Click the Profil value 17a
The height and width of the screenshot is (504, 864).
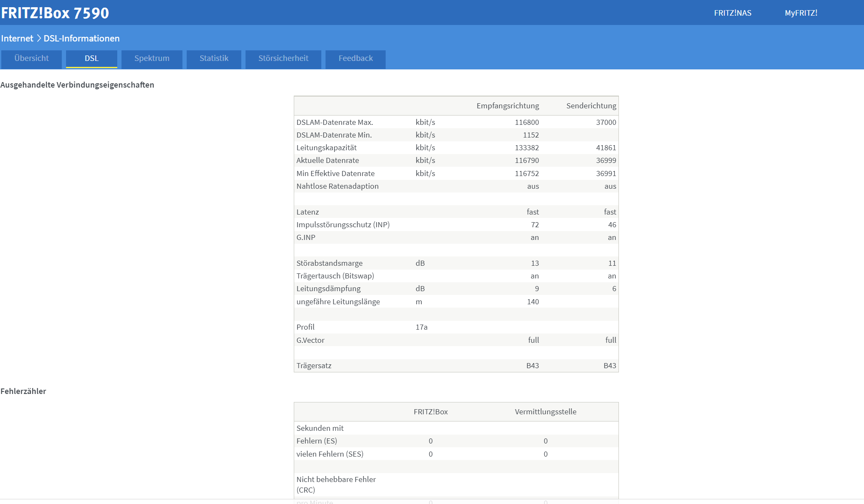coord(421,327)
